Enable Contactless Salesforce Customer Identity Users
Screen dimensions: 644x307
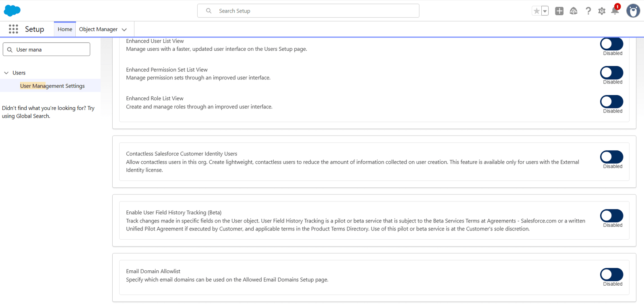pyautogui.click(x=612, y=157)
